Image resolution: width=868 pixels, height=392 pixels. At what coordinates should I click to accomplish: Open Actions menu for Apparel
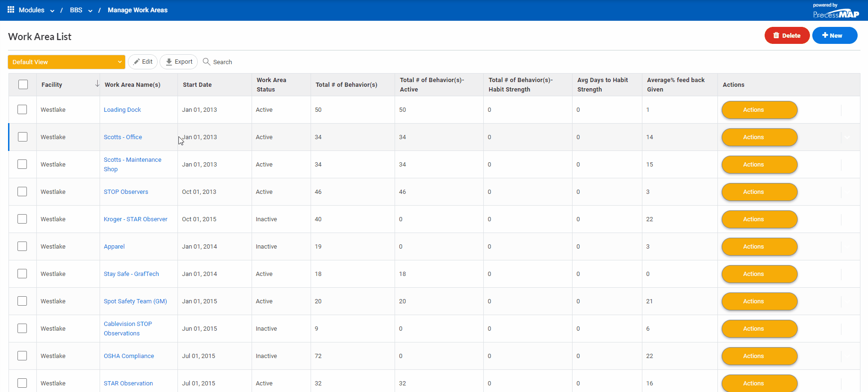click(x=759, y=247)
